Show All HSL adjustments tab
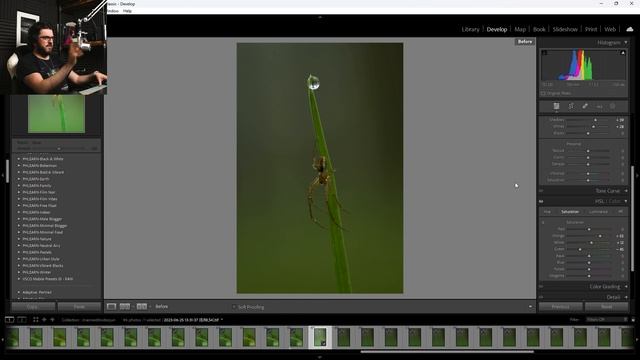The height and width of the screenshot is (360, 640). pos(620,212)
